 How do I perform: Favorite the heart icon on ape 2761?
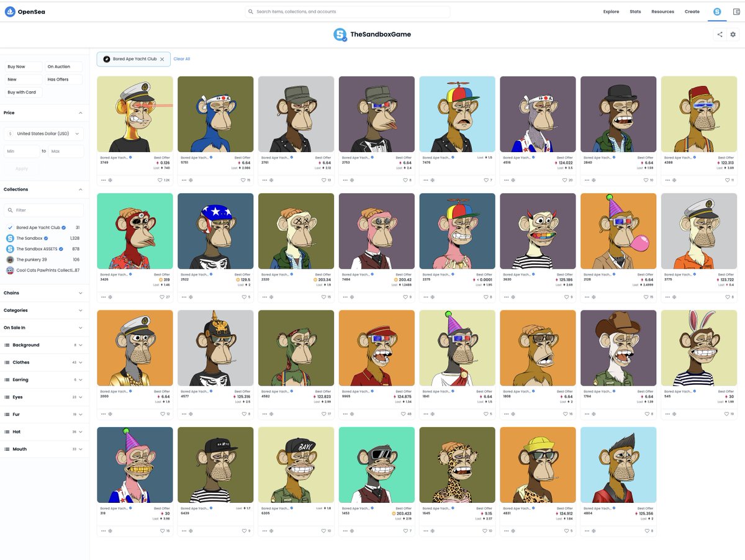pyautogui.click(x=323, y=180)
